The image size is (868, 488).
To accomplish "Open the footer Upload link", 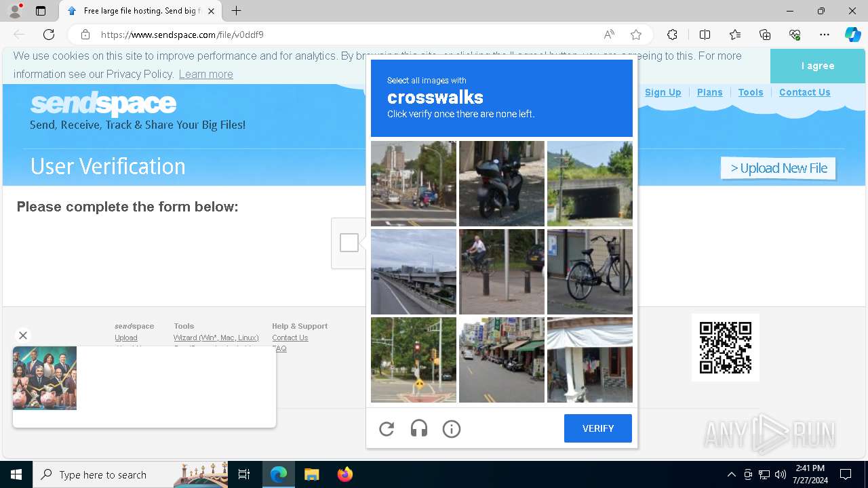I will pos(126,338).
